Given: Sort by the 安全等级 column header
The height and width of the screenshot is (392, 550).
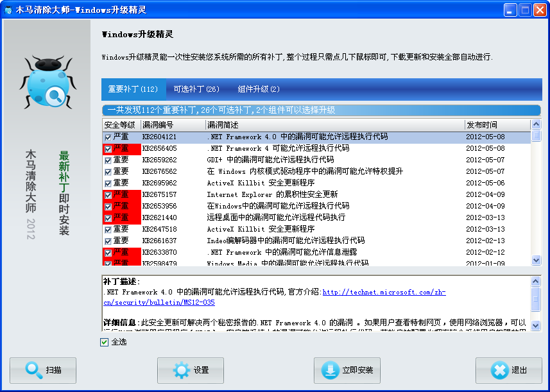Looking at the screenshot, I should pyautogui.click(x=121, y=125).
